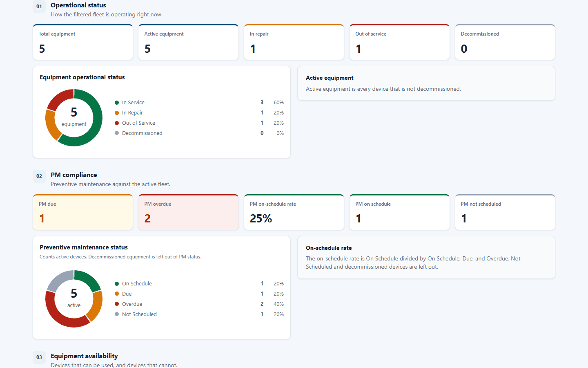
Task: Select the Out of service summary card
Action: click(399, 42)
